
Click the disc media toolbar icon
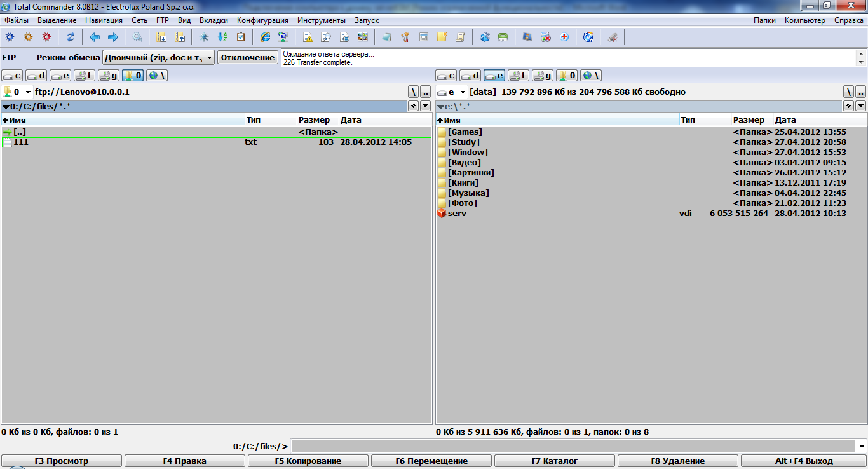(x=588, y=37)
